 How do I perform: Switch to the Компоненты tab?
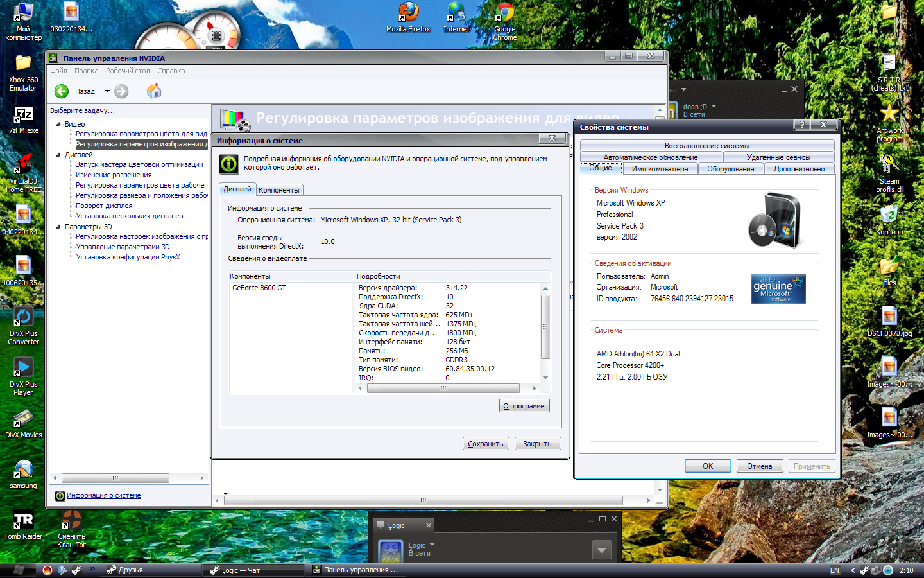pos(279,190)
